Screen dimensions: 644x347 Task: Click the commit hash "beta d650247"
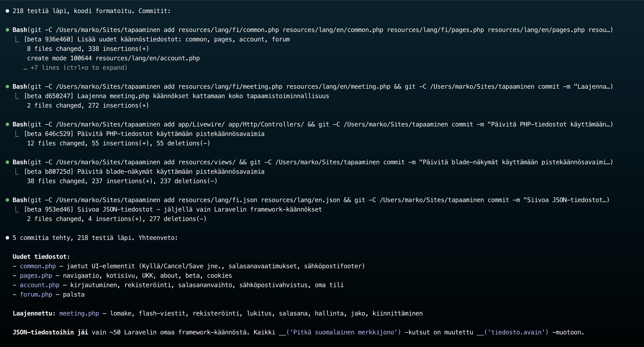tap(49, 96)
